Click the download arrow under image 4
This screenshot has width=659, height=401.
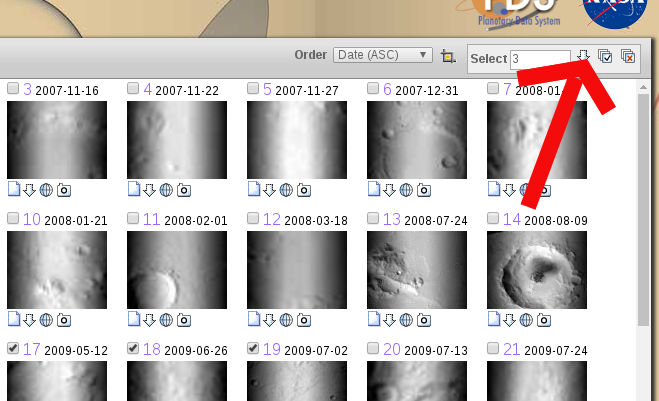pyautogui.click(x=149, y=190)
